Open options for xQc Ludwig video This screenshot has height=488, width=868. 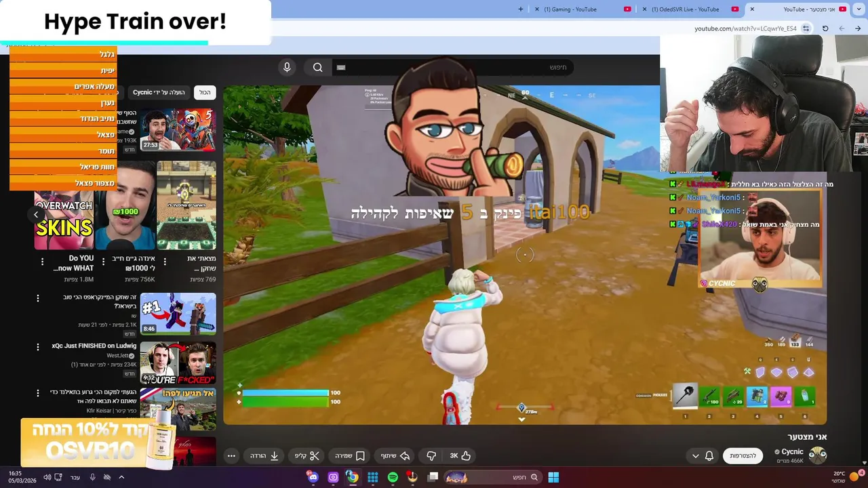[x=38, y=347]
